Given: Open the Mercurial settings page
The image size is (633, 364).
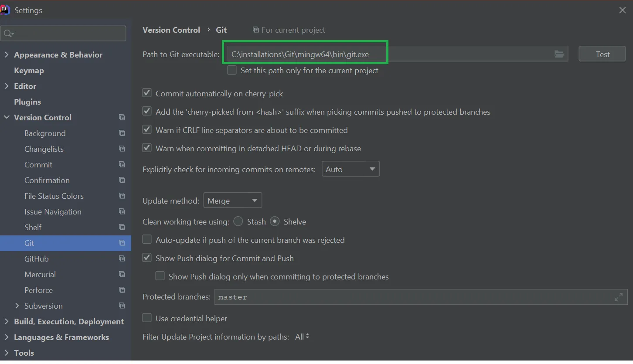Looking at the screenshot, I should click(40, 274).
